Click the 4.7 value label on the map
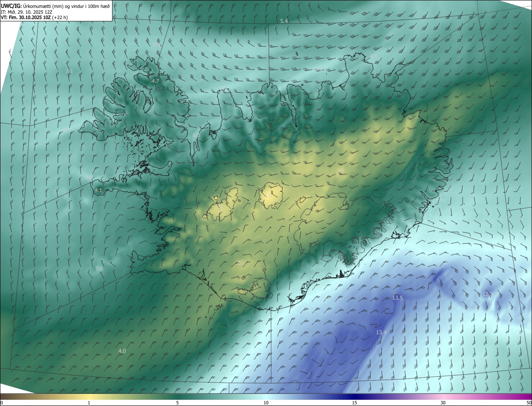Image resolution: width=532 pixels, height=406 pixels. click(x=155, y=81)
